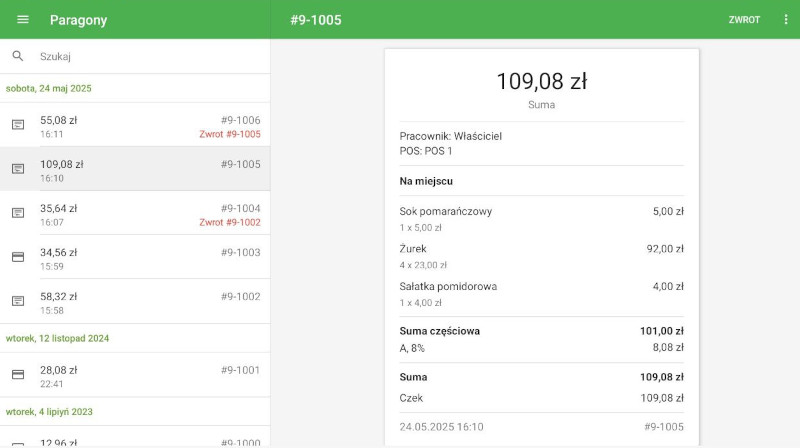Image resolution: width=800 pixels, height=448 pixels.
Task: Click the receipt icon for #9-1006
Action: point(18,125)
